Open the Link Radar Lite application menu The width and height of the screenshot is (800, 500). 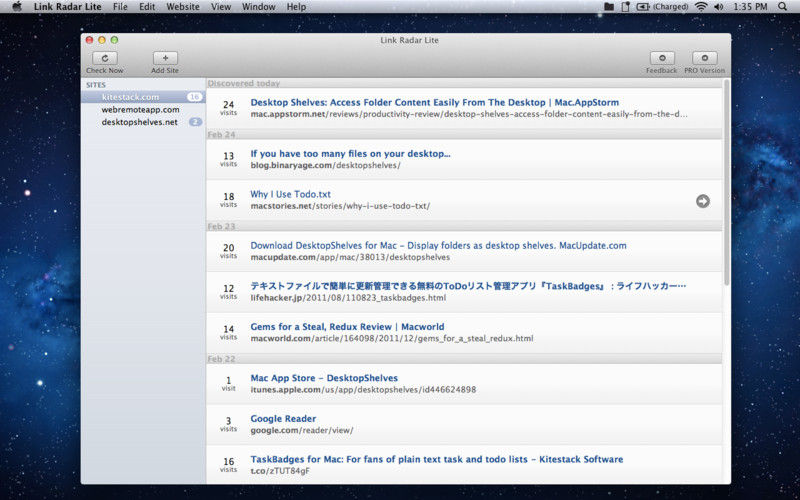point(68,7)
